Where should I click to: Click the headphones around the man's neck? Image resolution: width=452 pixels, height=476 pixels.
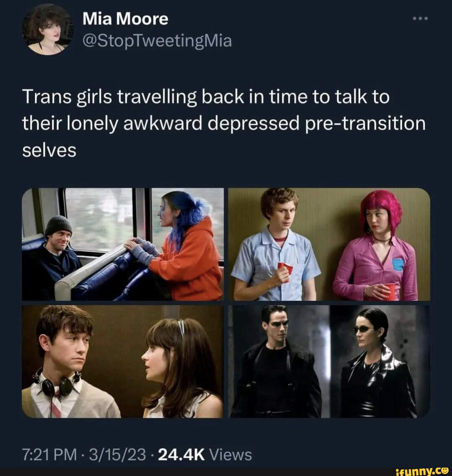(59, 383)
